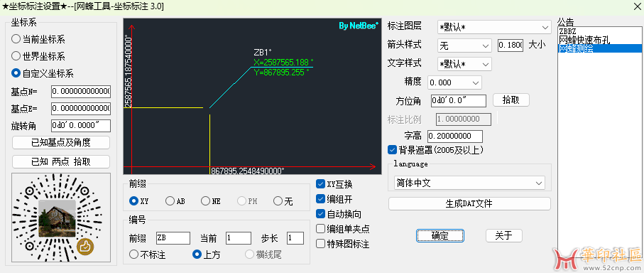The width and height of the screenshot is (644, 273).
Task: Click Y=867895.255 text in preview
Action: [281, 72]
